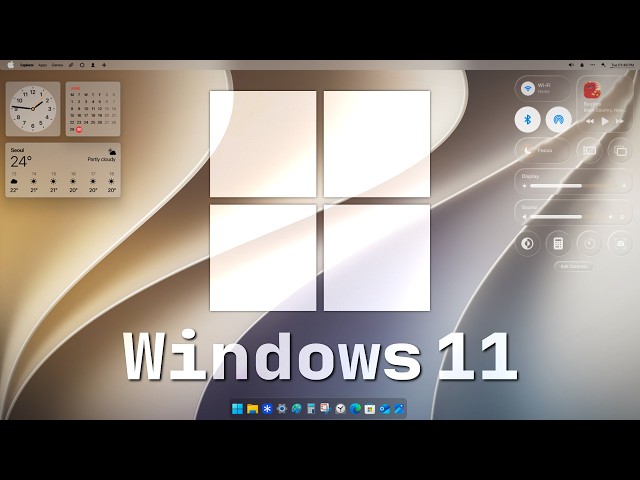Open the Apps menu in top bar
Screen dimensions: 640x480
tap(42, 65)
